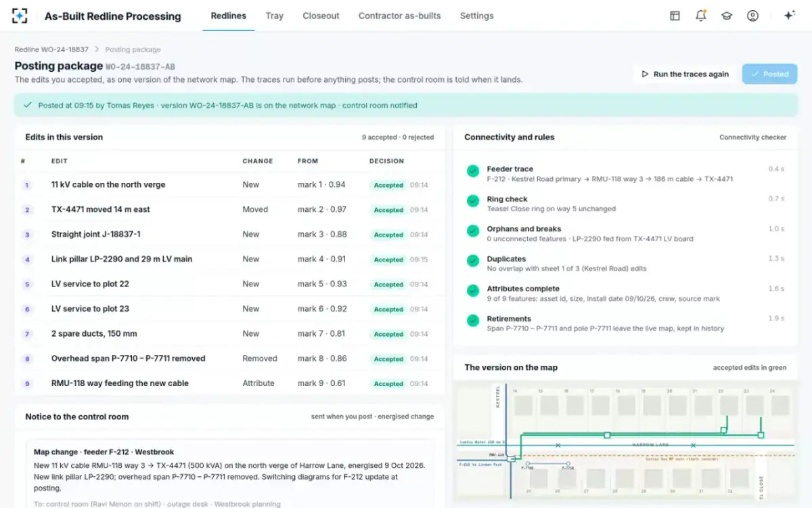
Task: Click edit number badge 5
Action: pos(27,284)
